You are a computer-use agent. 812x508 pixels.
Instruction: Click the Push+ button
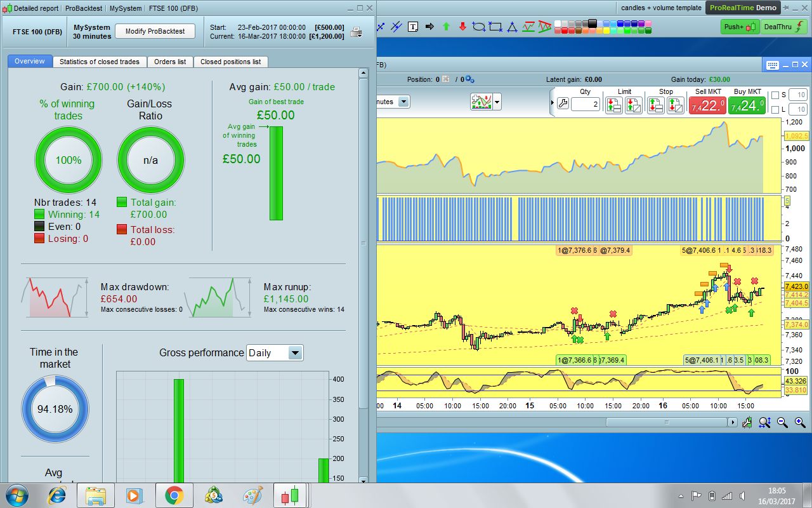point(740,27)
